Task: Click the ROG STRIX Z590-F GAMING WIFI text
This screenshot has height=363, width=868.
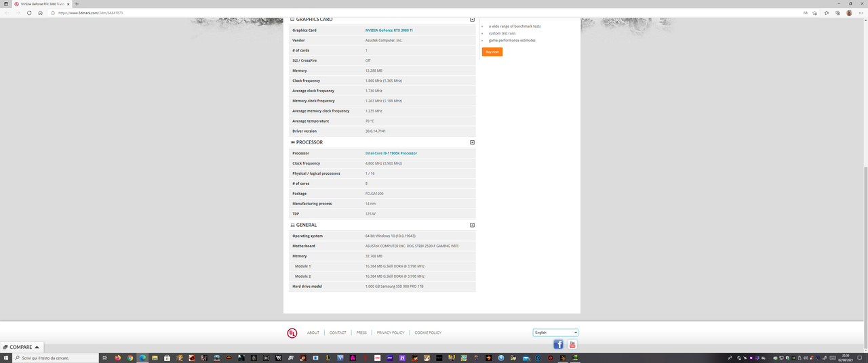Action: tap(412, 246)
